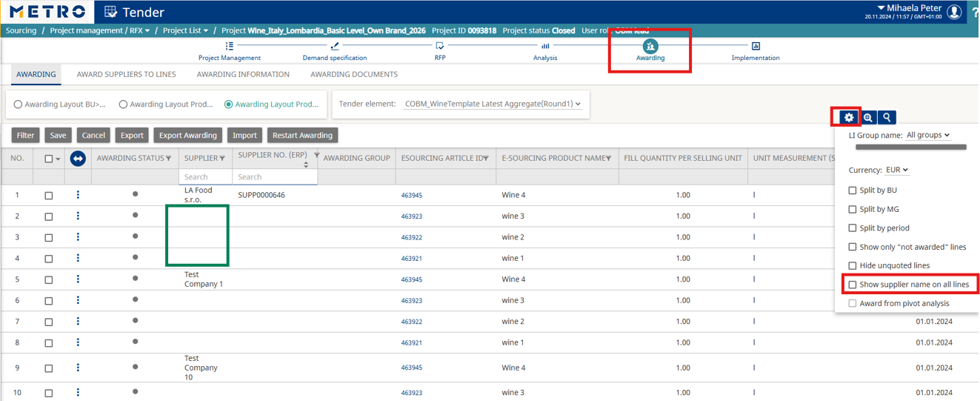980x401 pixels.
Task: Open three-dot menu for row 1
Action: (x=78, y=195)
